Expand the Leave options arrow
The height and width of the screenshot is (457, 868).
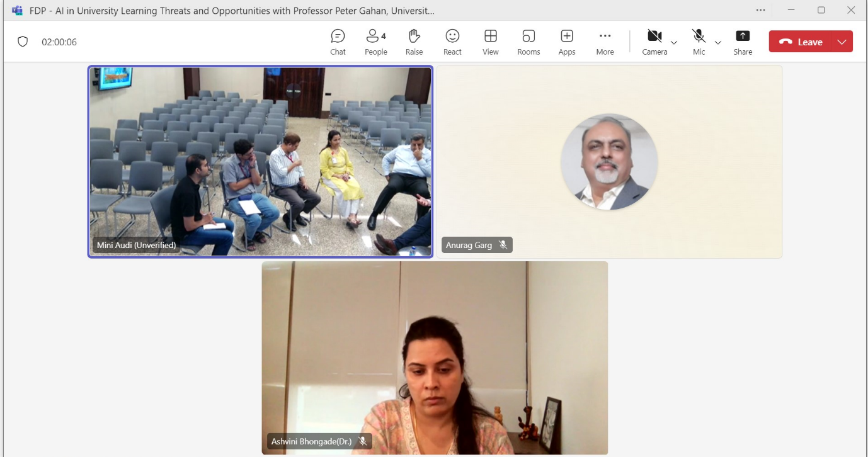[x=842, y=42]
